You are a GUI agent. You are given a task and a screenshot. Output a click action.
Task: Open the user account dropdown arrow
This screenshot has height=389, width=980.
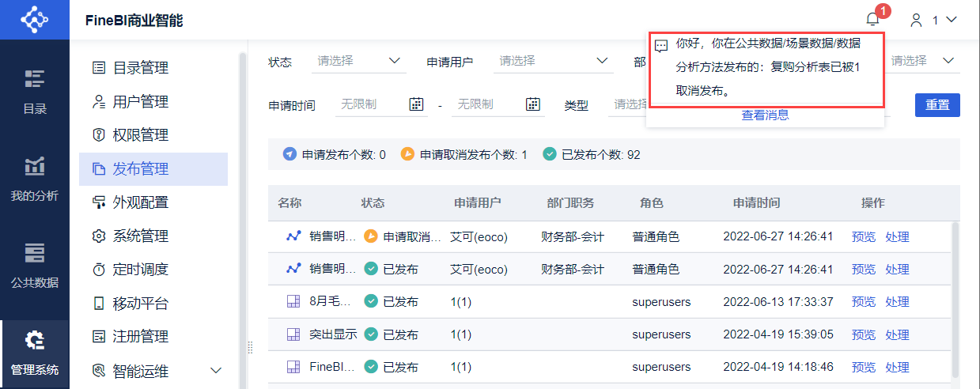952,20
